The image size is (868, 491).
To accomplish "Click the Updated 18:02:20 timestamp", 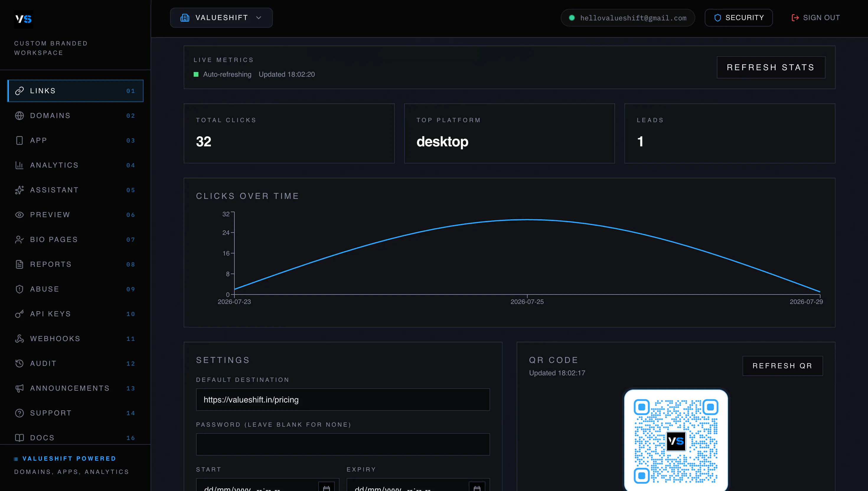I will coord(287,74).
